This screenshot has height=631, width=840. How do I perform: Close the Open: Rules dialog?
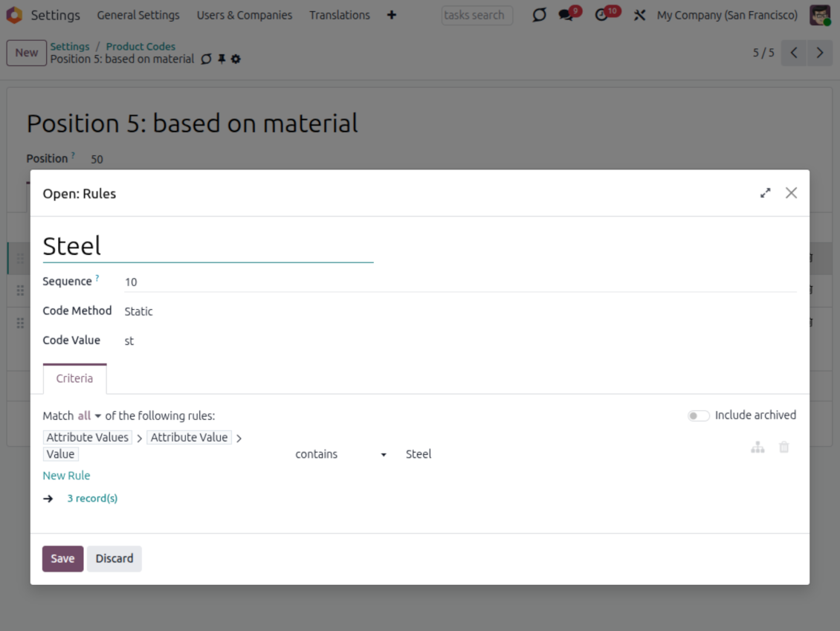click(x=791, y=193)
